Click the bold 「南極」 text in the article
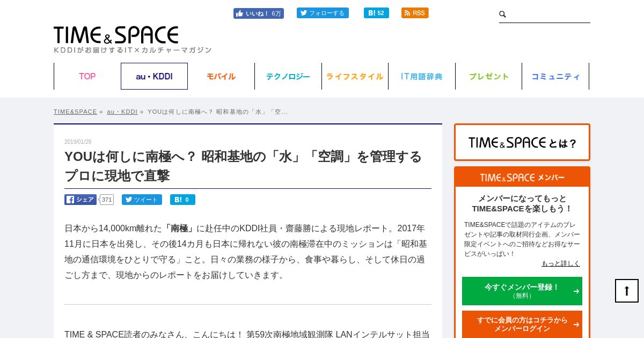Image resolution: width=644 pixels, height=338 pixels. tap(179, 228)
